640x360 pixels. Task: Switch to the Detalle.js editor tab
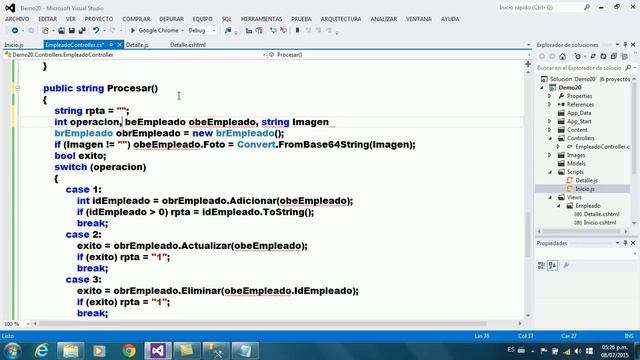137,45
